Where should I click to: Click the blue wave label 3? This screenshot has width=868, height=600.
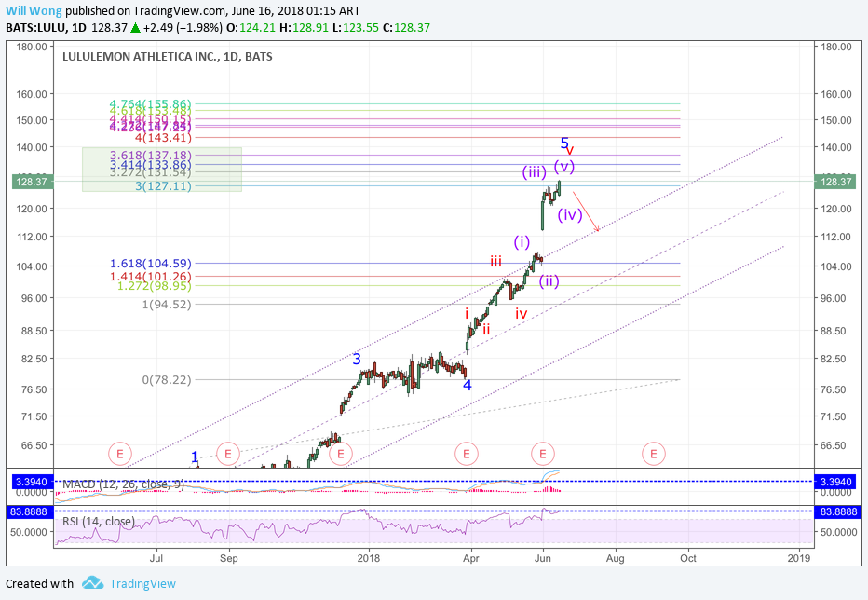click(x=357, y=359)
